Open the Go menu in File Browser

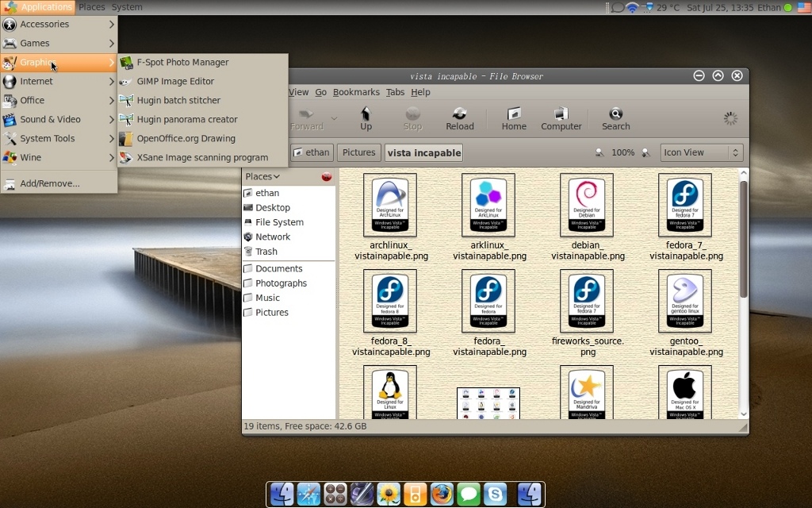pos(320,92)
